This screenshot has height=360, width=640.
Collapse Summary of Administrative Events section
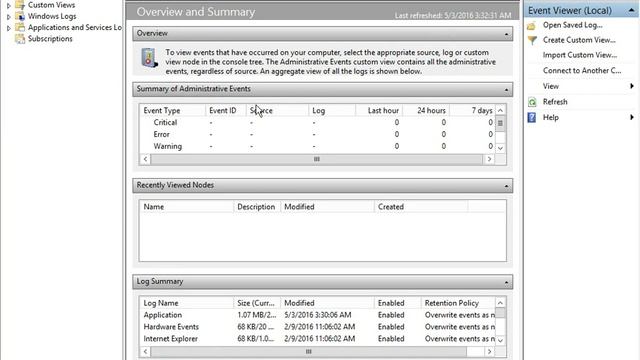(506, 89)
